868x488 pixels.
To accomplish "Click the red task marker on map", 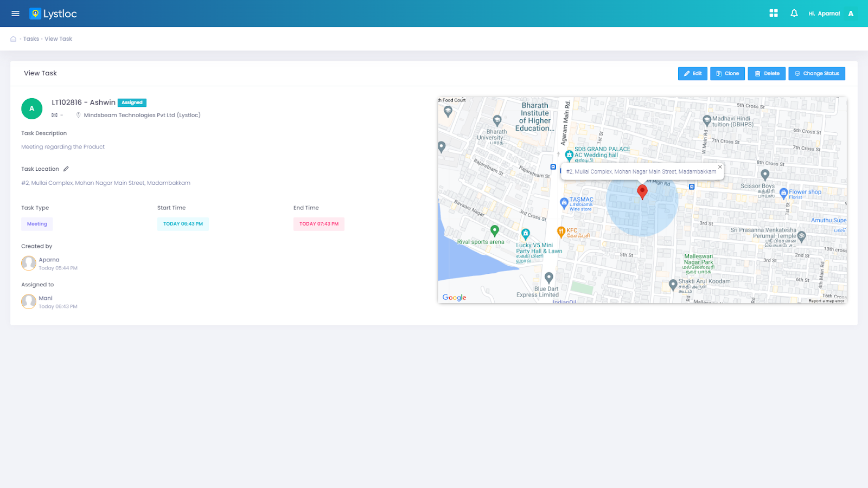I will (x=642, y=192).
